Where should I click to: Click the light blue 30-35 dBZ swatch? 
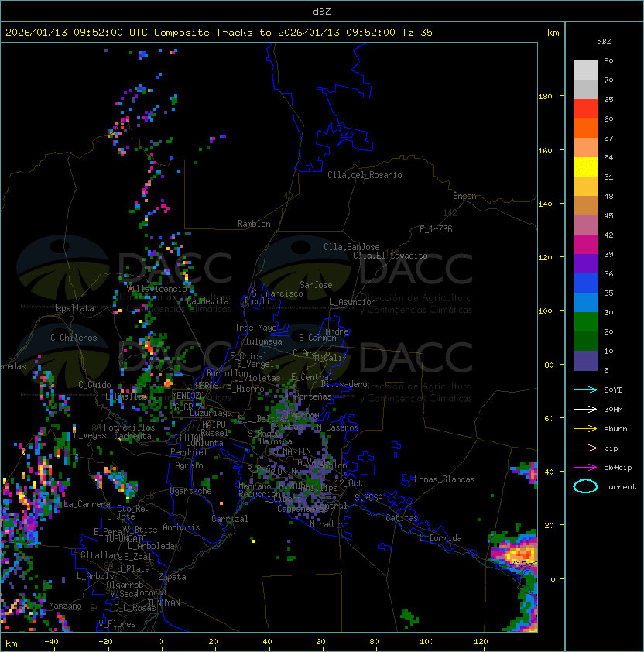coord(585,303)
